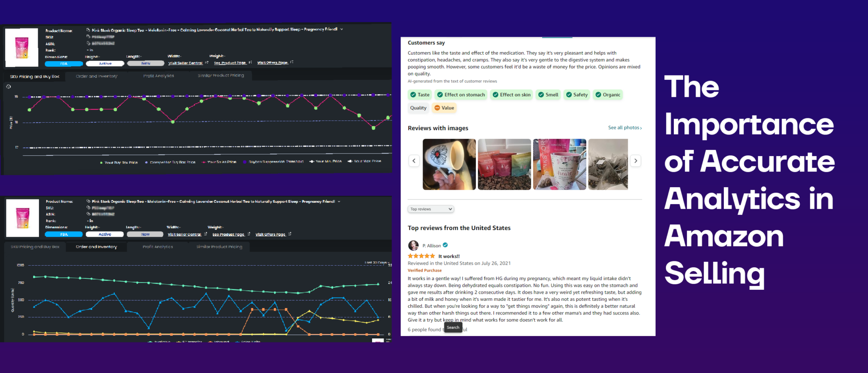
Task: Expand the product name chevron in top panel
Action: coord(342,29)
